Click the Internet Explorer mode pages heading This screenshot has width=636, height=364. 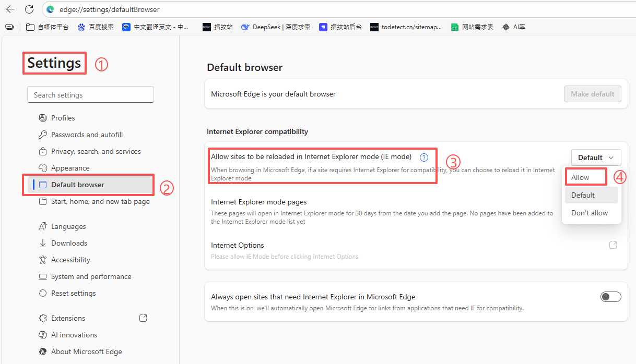pyautogui.click(x=258, y=202)
